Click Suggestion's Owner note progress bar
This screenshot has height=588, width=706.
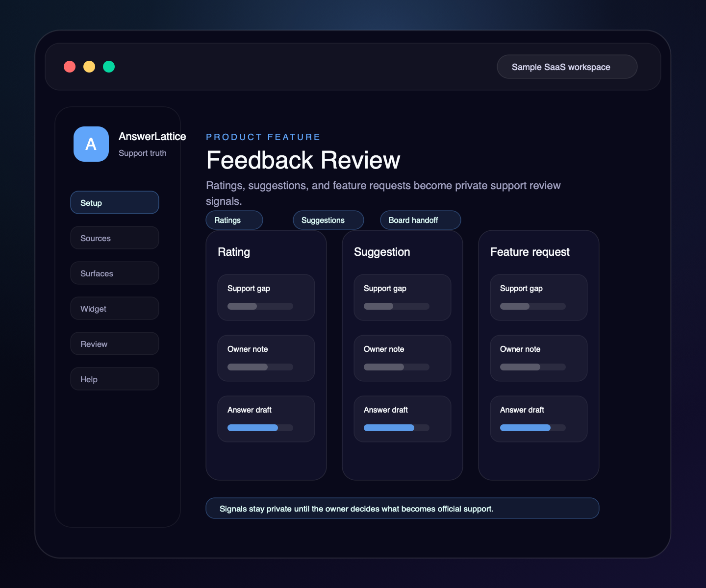(397, 367)
